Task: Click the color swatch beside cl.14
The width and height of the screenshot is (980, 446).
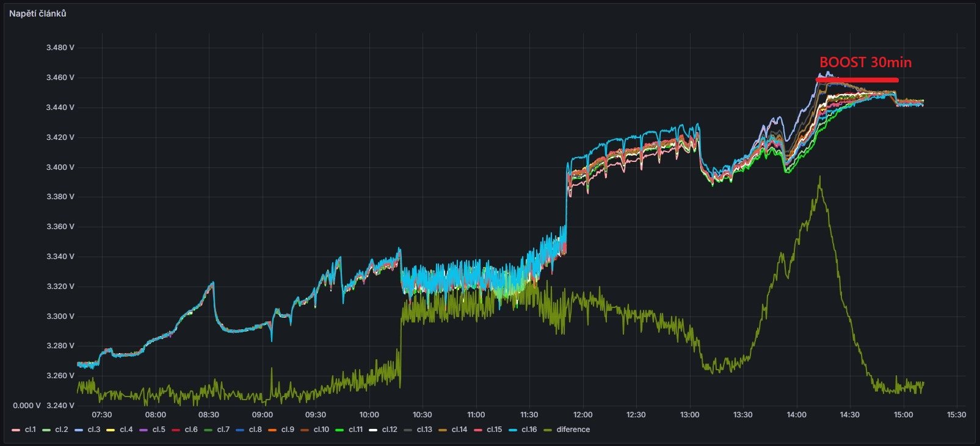Action: pos(443,430)
